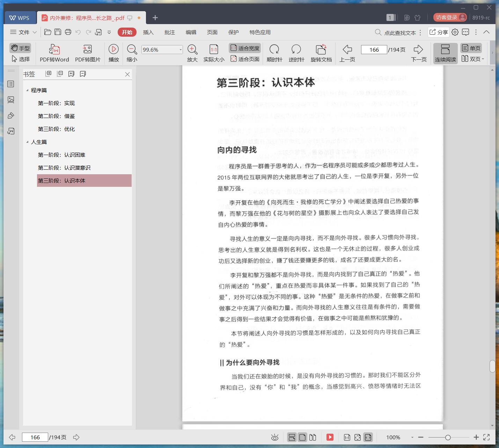
Task: Open the status bar 100% zoom dropdown
Action: tap(412, 437)
